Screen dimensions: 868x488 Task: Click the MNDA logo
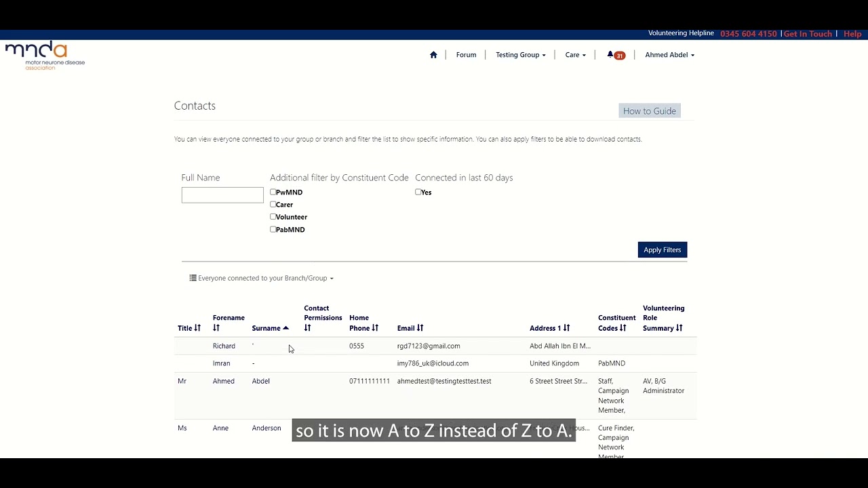point(45,56)
